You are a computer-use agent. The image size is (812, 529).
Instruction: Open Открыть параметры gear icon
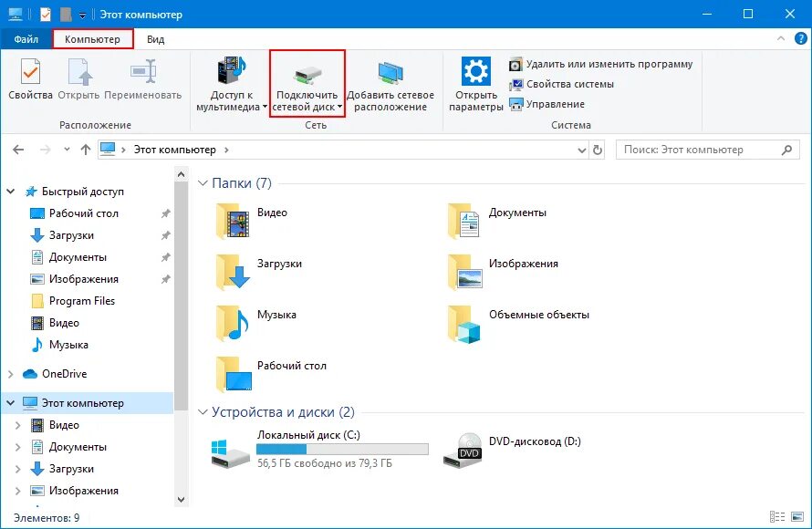click(x=476, y=71)
